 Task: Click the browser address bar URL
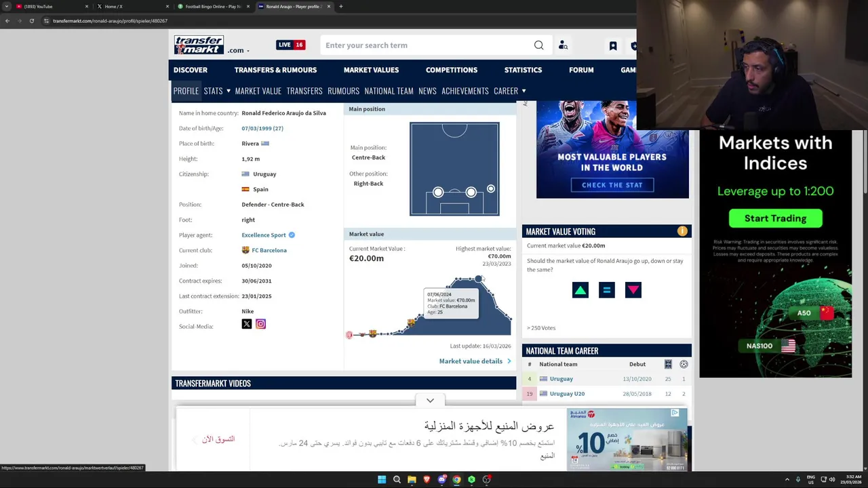coord(110,21)
